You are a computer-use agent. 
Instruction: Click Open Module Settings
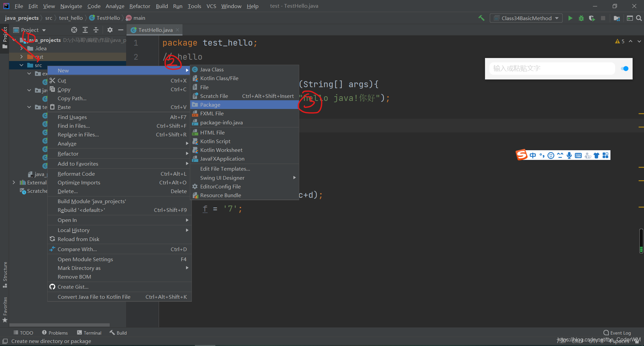click(119, 259)
